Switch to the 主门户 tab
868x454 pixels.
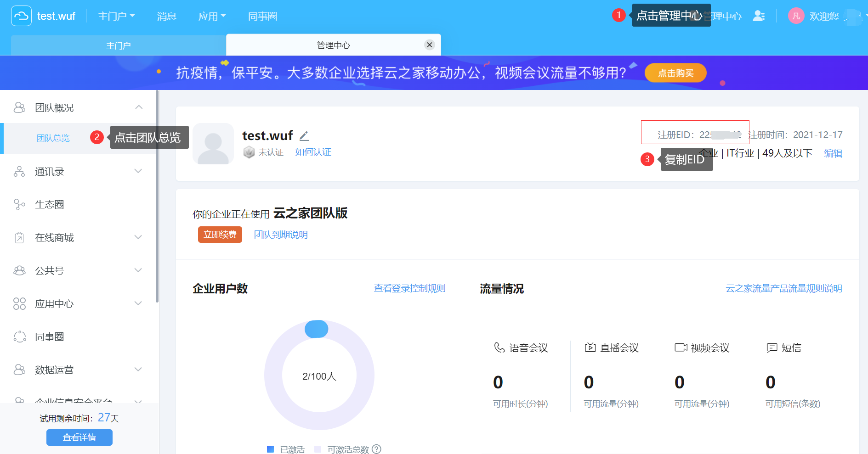tap(119, 45)
